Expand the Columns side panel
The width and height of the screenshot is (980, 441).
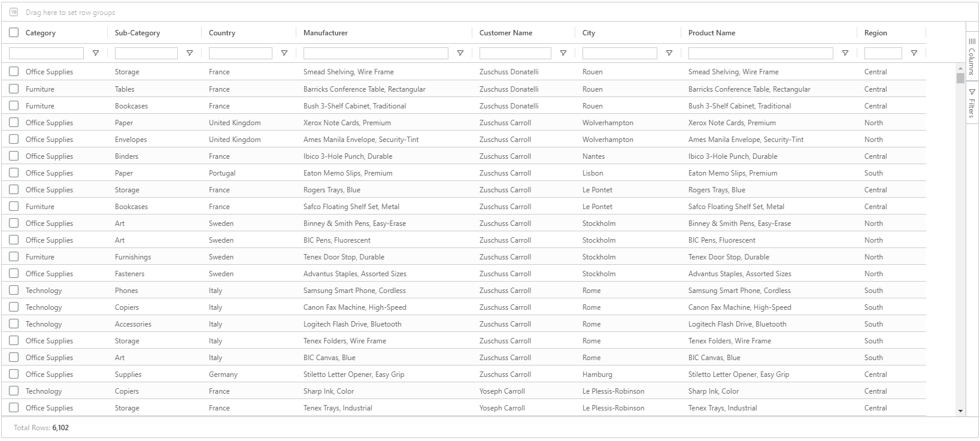click(972, 55)
